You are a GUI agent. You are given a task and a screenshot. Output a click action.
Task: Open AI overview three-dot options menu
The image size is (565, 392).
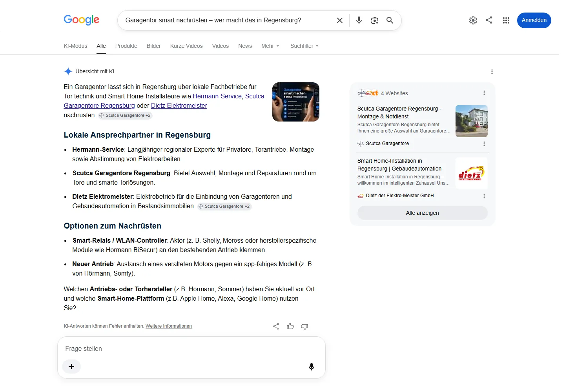point(492,72)
